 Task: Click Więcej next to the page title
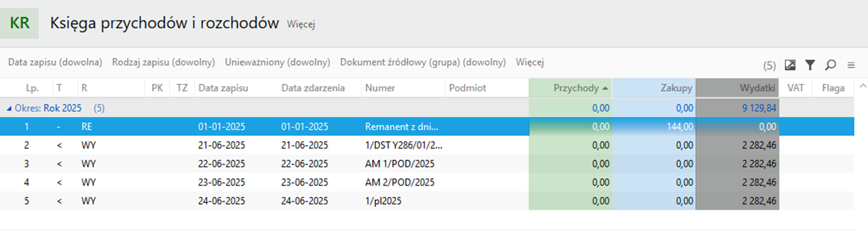click(301, 24)
